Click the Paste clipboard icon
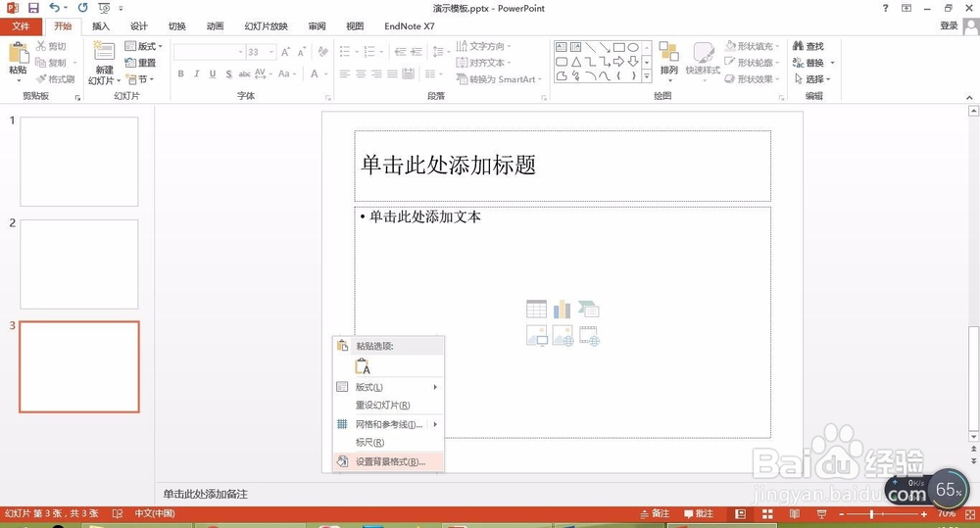Image resolution: width=980 pixels, height=528 pixels. tap(18, 53)
